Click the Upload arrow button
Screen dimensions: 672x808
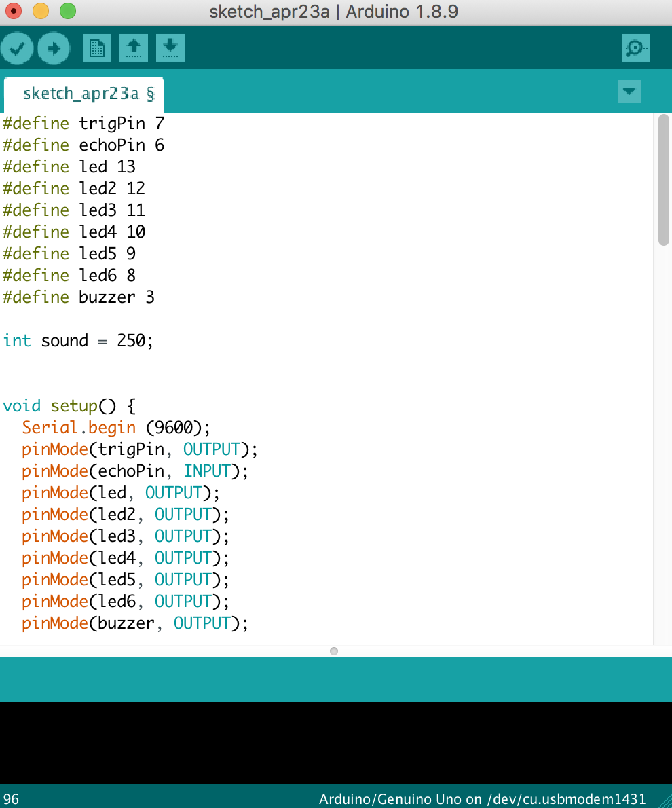click(54, 48)
